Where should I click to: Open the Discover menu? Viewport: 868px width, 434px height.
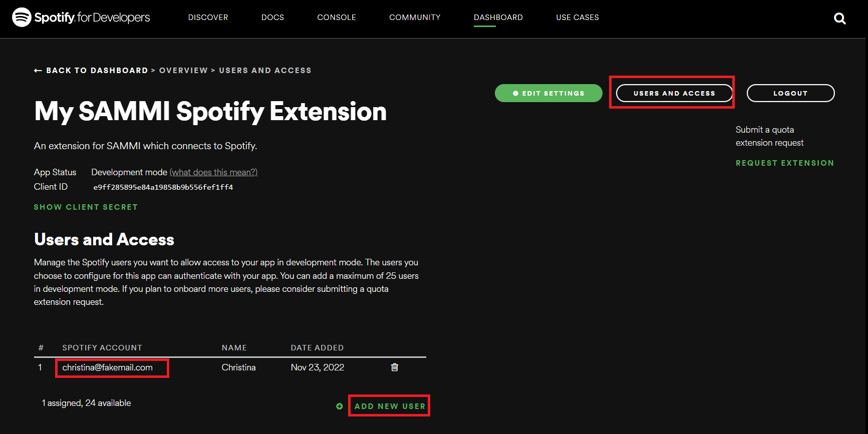(208, 18)
